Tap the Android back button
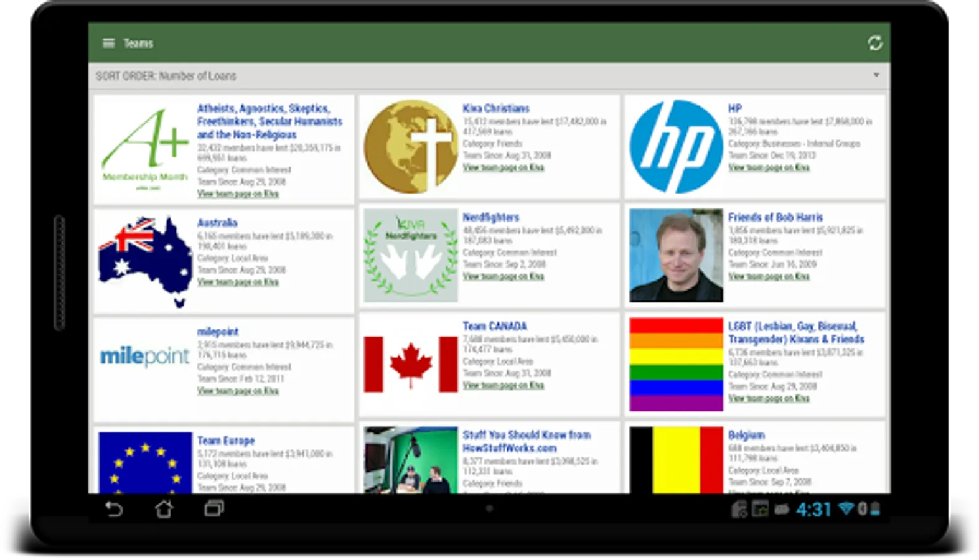Image resolution: width=979 pixels, height=560 pixels. (114, 509)
